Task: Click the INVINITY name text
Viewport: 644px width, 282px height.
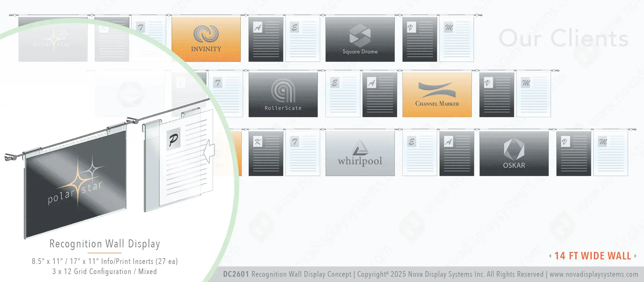Action: [206, 49]
